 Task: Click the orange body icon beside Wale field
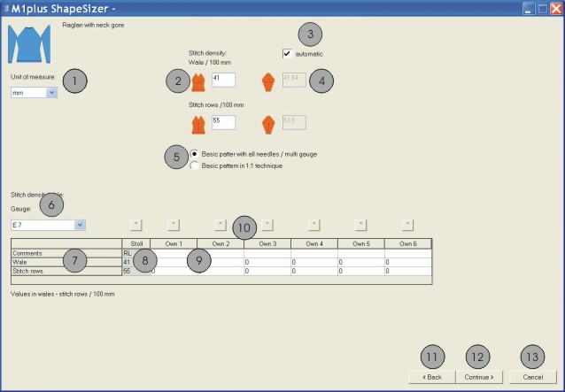pyautogui.click(x=198, y=81)
